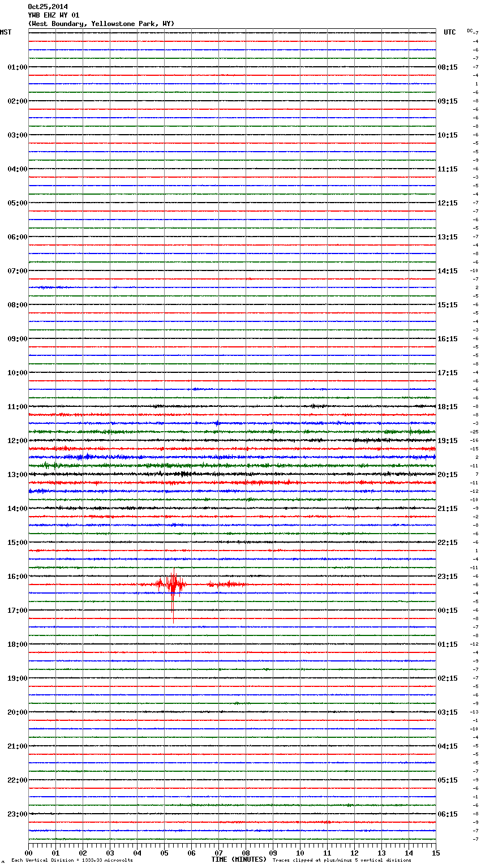Select the 02:00 MST time label
This screenshot has width=481, height=868.
[x=18, y=101]
